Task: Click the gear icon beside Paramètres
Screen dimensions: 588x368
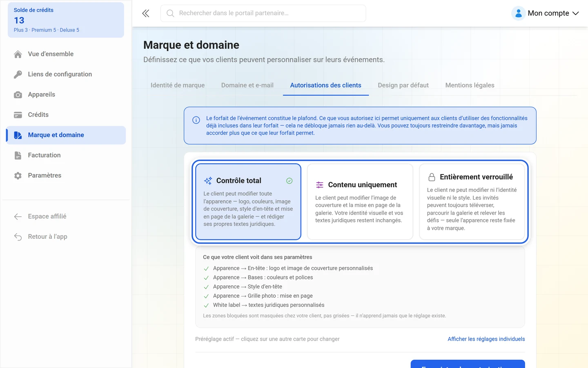Action: [18, 176]
